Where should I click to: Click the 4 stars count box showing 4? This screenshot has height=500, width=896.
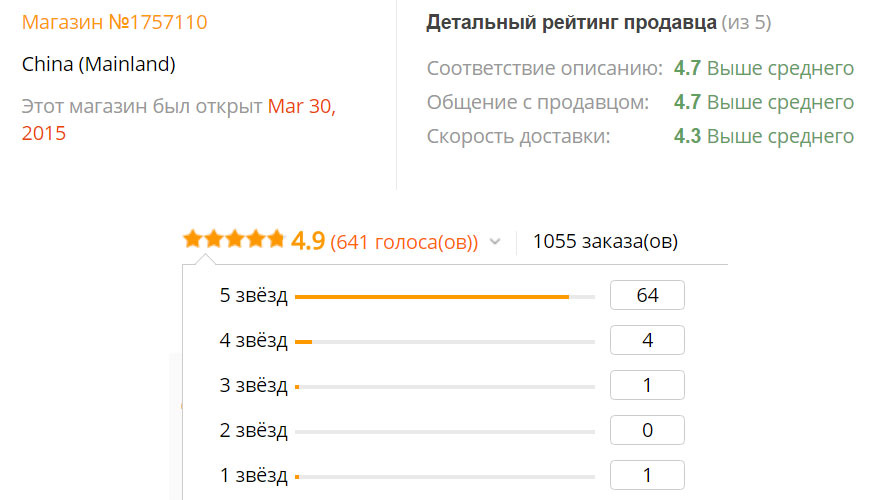point(647,341)
